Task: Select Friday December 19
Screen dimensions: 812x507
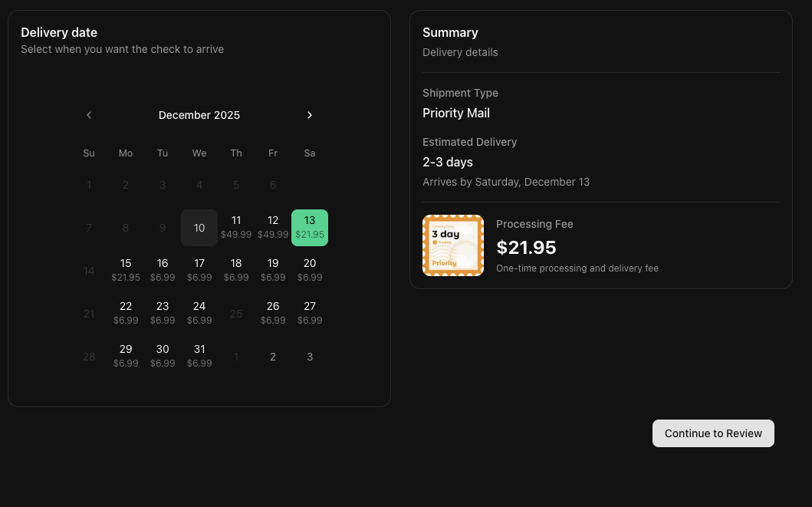Action: click(273, 270)
